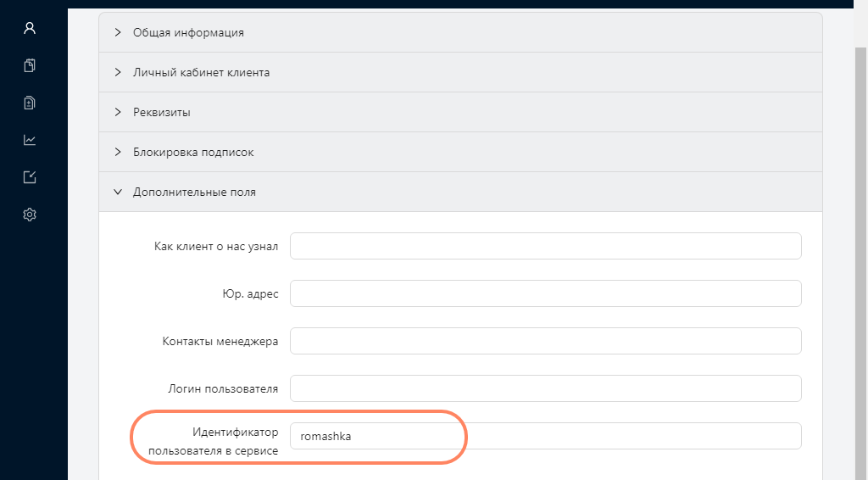Focus the Контакты менеджера input field
The height and width of the screenshot is (480, 868).
tap(546, 341)
